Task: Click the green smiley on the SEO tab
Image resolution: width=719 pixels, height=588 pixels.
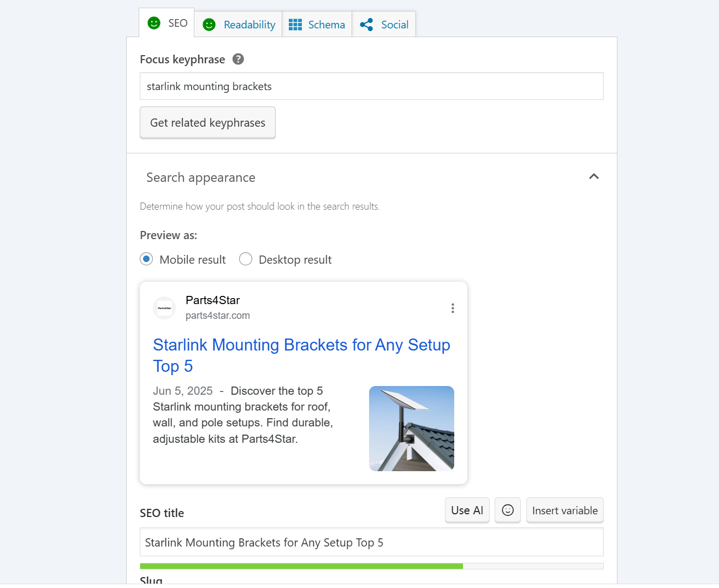Action: pos(153,23)
